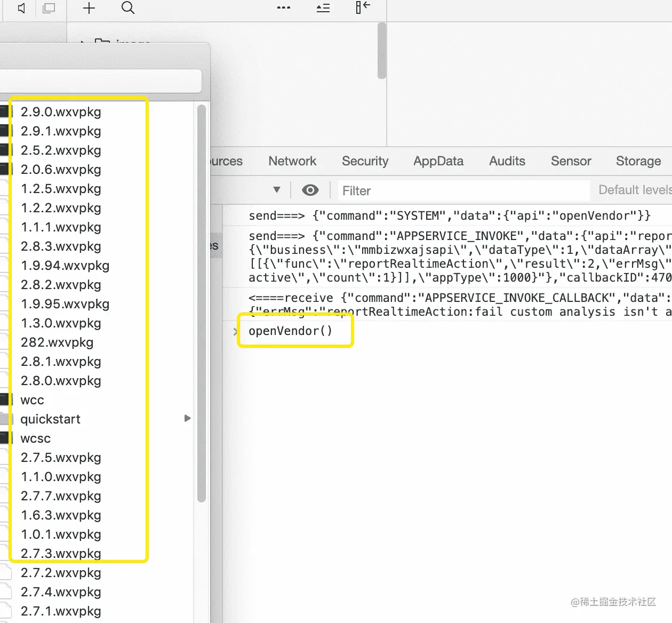The width and height of the screenshot is (672, 623).
Task: Click the file dialog path field
Action: 101,82
